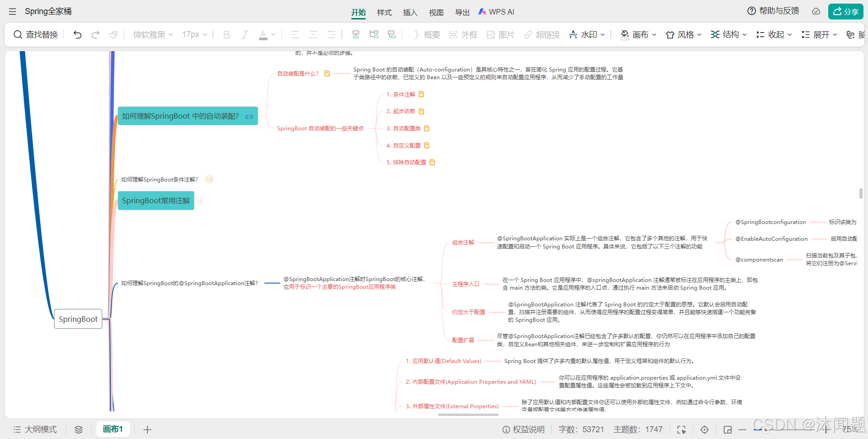
Task: Insert parent topic icon
Action: pos(392,34)
